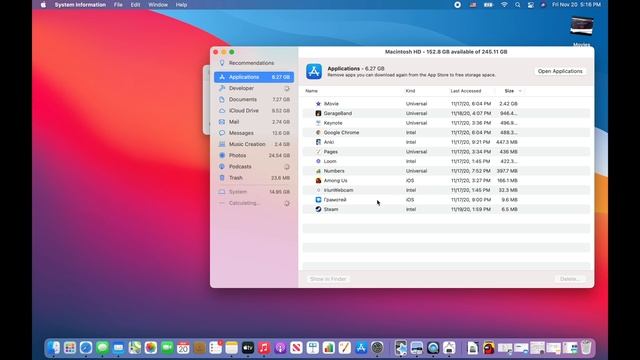Open the Trash in the Dock
640x360 pixels.
586,348
